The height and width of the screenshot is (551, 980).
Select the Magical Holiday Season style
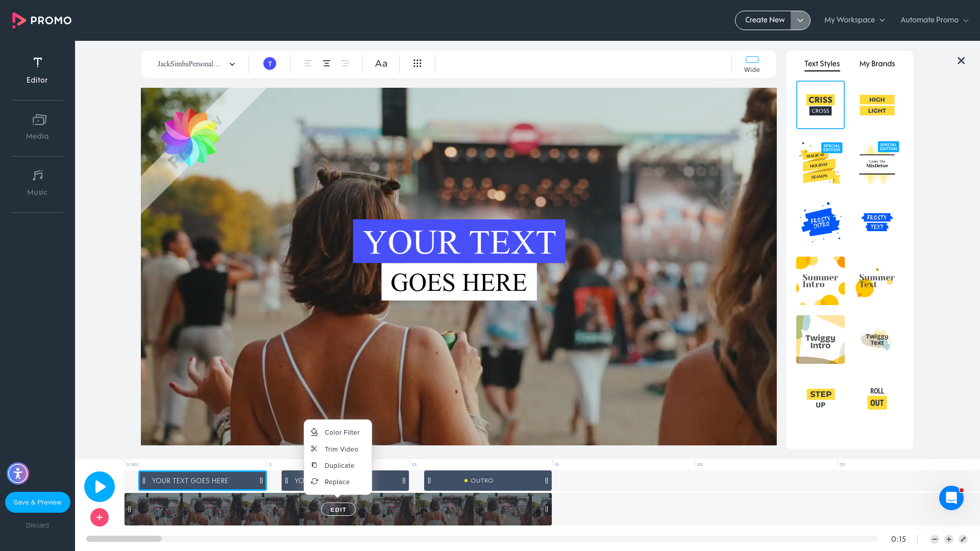820,163
